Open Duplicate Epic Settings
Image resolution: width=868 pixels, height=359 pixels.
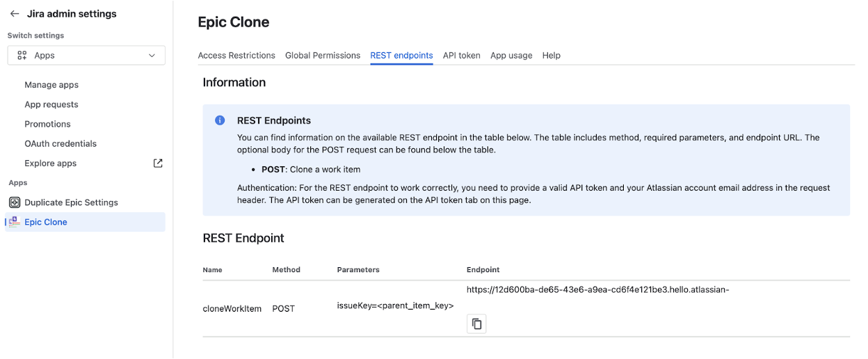[x=71, y=202]
